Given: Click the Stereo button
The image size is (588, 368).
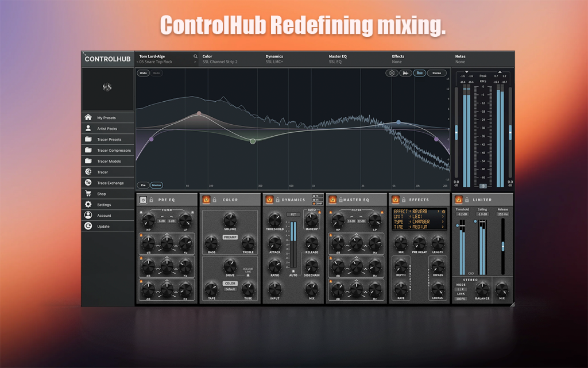Looking at the screenshot, I should click(x=436, y=73).
